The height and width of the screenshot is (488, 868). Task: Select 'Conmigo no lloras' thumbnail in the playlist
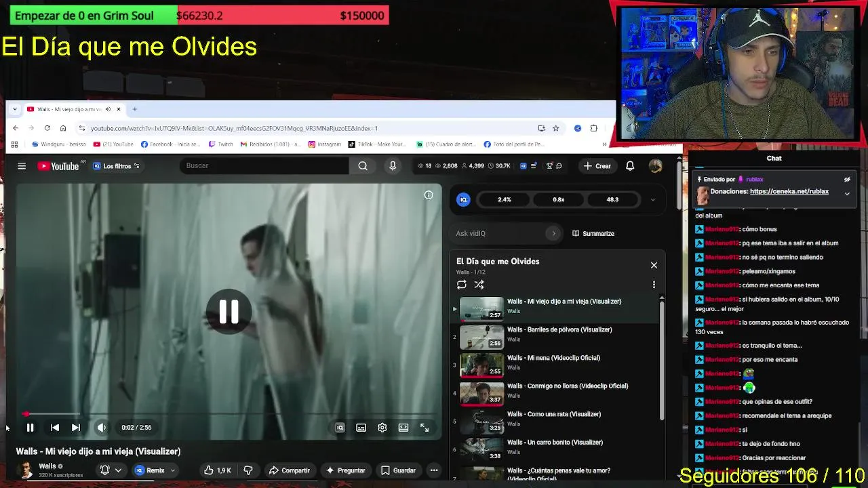tap(481, 393)
